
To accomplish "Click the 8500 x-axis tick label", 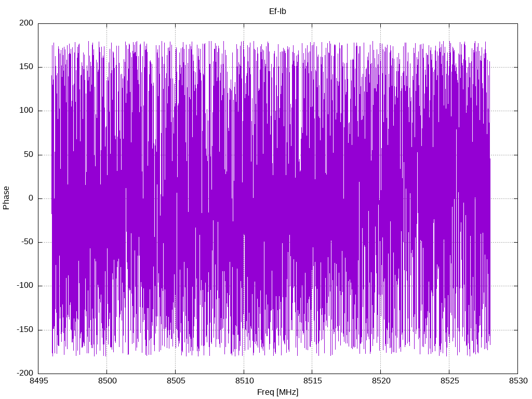I will (107, 381).
